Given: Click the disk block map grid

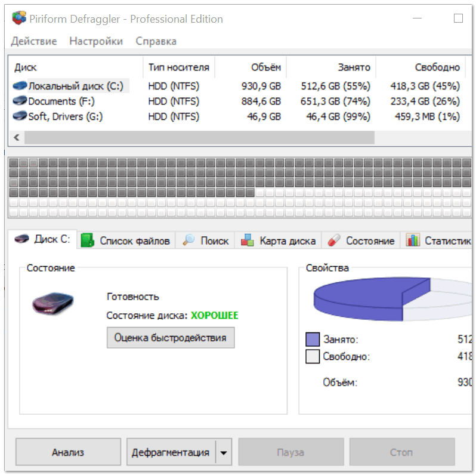Looking at the screenshot, I should [x=240, y=187].
